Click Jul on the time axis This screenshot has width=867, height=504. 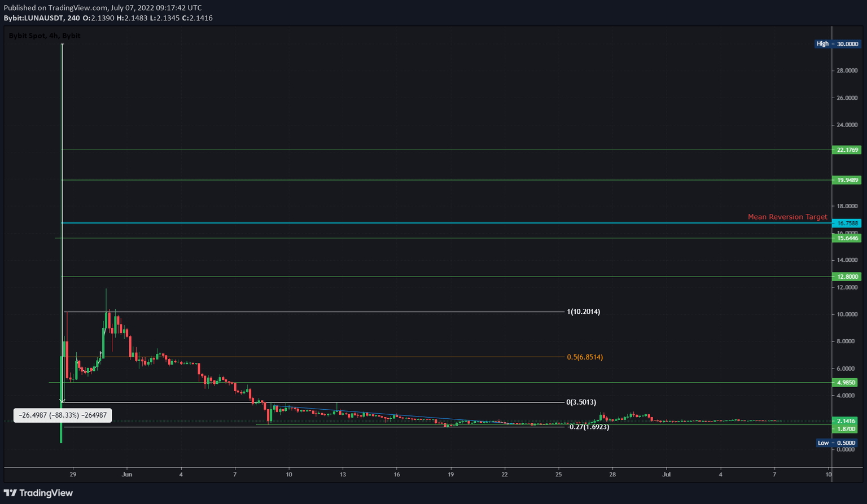tap(667, 474)
